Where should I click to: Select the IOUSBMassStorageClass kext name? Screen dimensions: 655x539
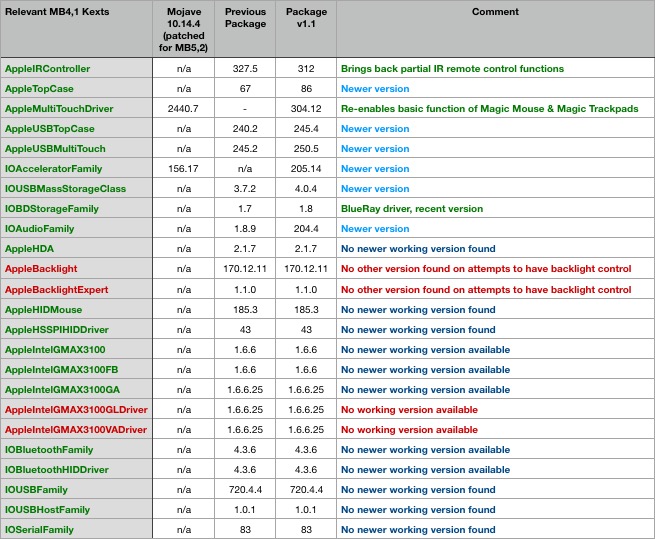[x=65, y=189]
